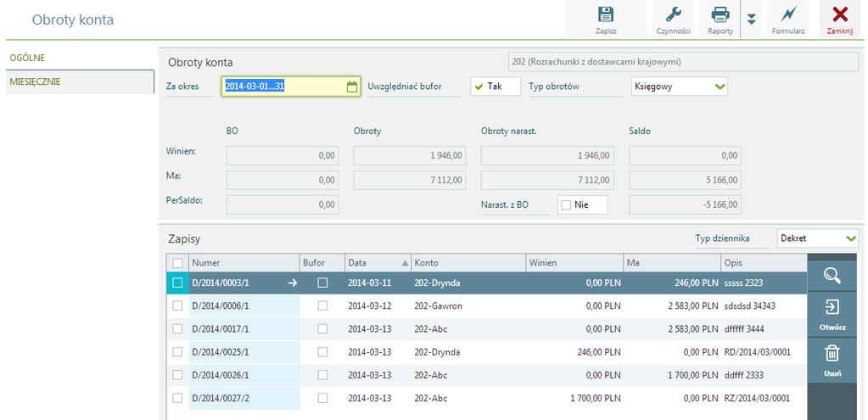Click description sssss 2323

click(x=743, y=283)
